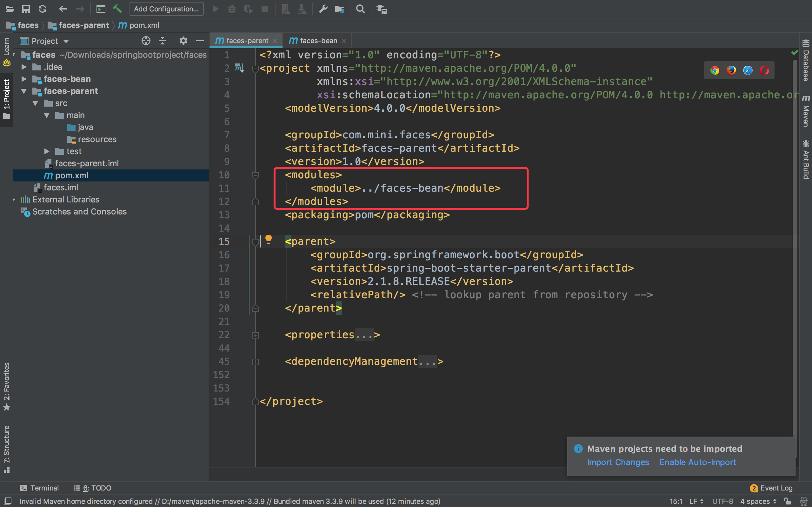Click Add Configuration button

tap(166, 9)
